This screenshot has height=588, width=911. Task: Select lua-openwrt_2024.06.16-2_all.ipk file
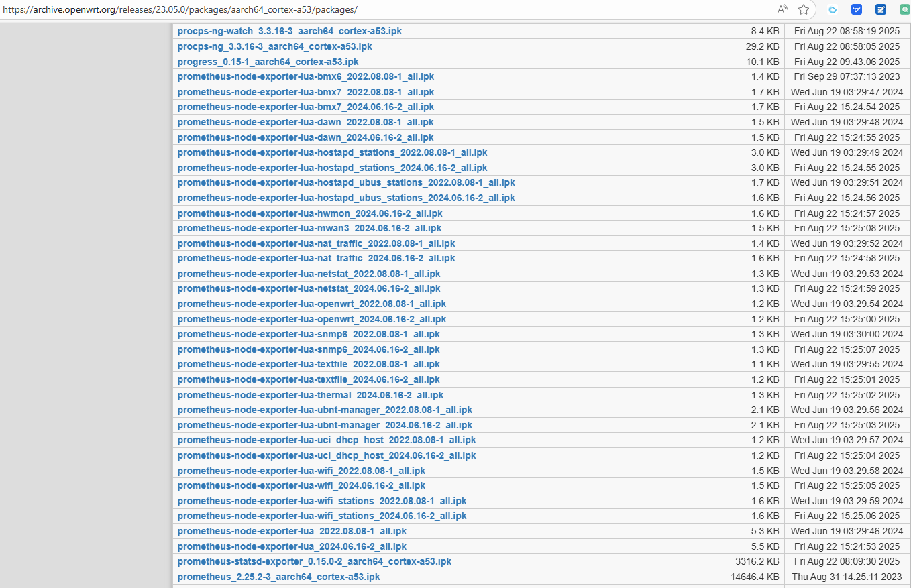(311, 319)
